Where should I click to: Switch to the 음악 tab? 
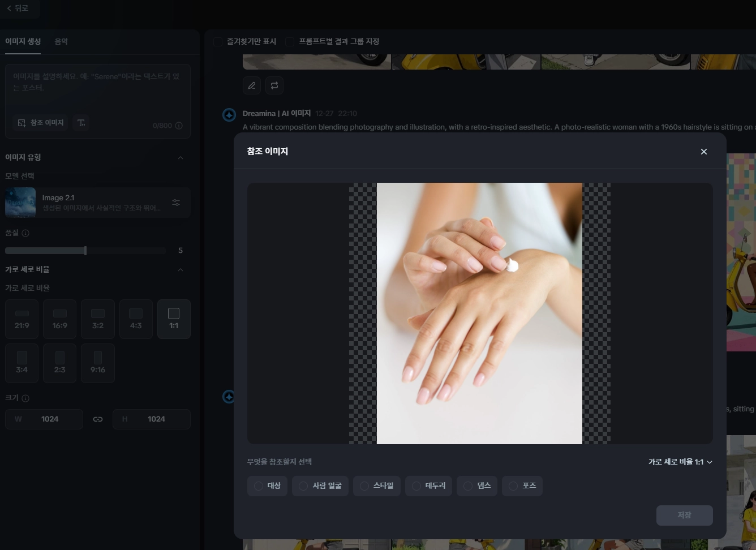(61, 41)
